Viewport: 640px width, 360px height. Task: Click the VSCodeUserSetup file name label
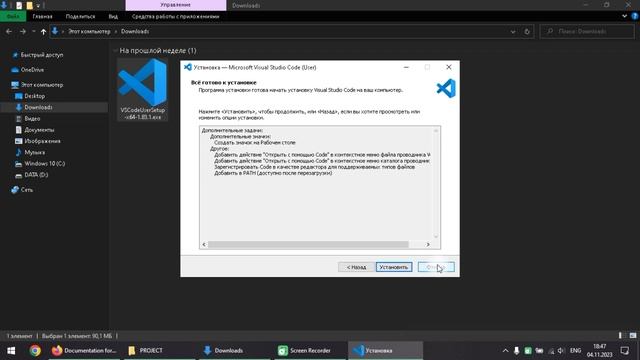(x=142, y=113)
